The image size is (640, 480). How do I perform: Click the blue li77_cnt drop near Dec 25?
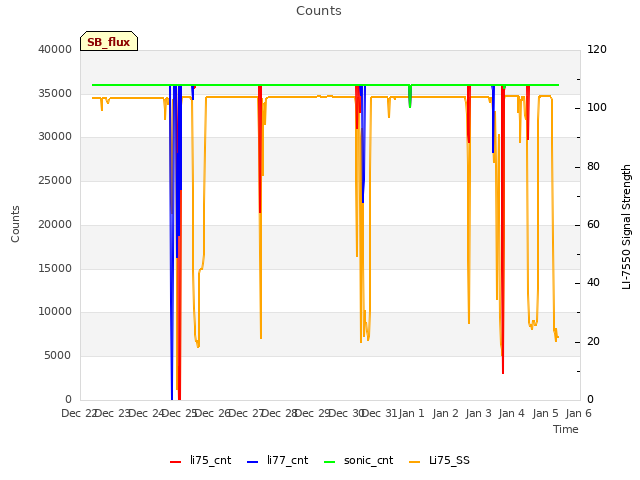tap(171, 242)
